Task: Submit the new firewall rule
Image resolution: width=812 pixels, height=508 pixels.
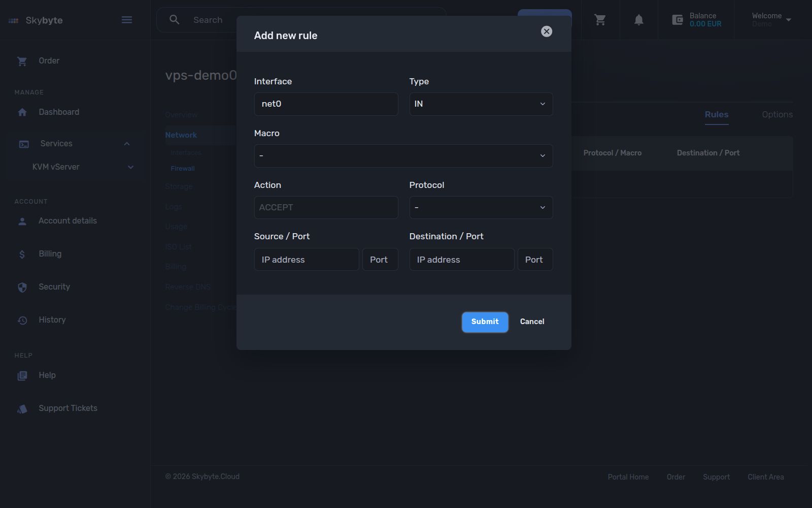Action: click(x=485, y=322)
